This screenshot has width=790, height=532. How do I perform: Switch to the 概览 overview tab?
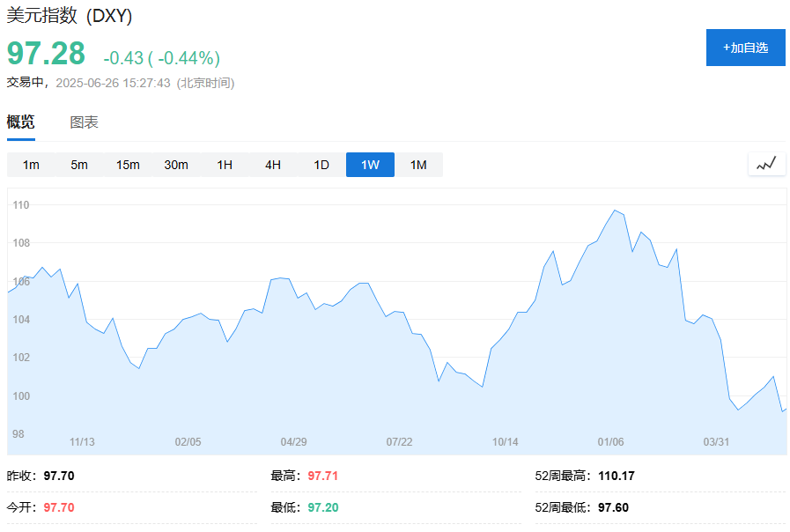click(21, 122)
